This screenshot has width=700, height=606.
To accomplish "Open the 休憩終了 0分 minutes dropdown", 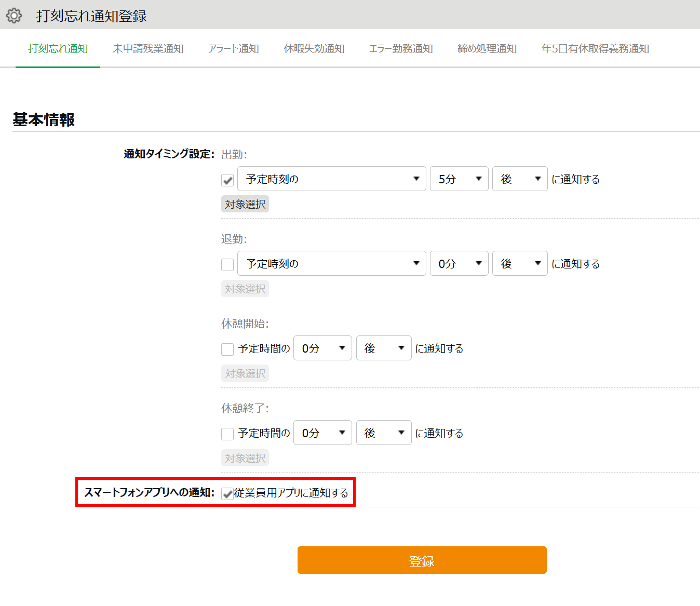I will 323,433.
